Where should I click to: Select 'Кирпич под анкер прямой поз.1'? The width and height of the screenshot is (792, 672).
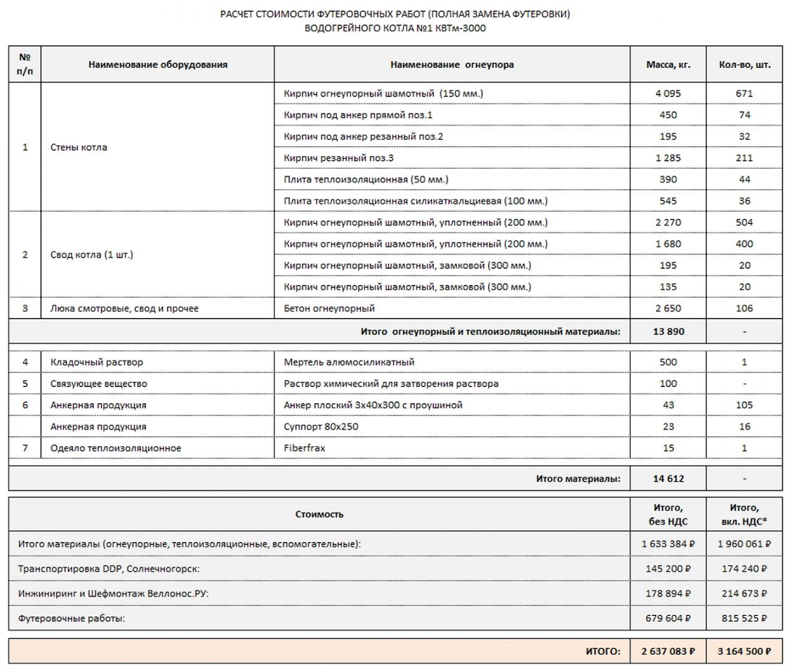coord(358,115)
